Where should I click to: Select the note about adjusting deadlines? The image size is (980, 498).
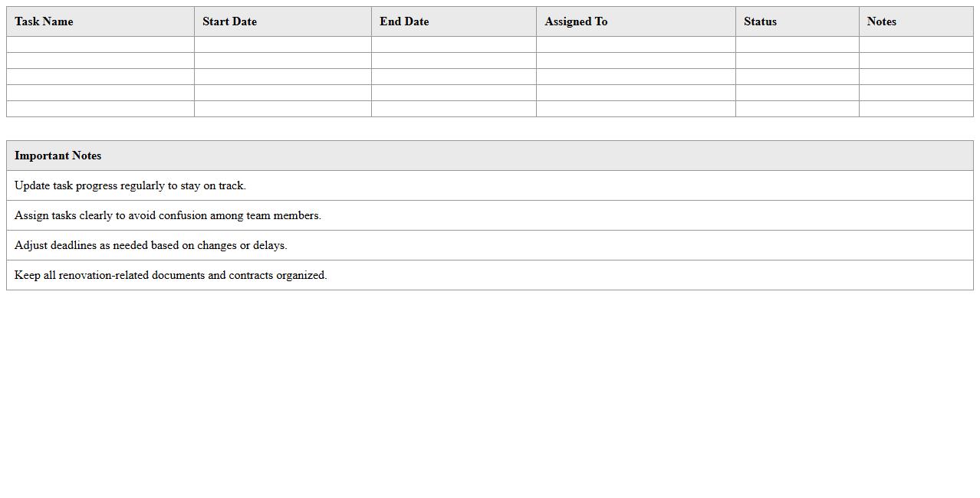pyautogui.click(x=151, y=245)
